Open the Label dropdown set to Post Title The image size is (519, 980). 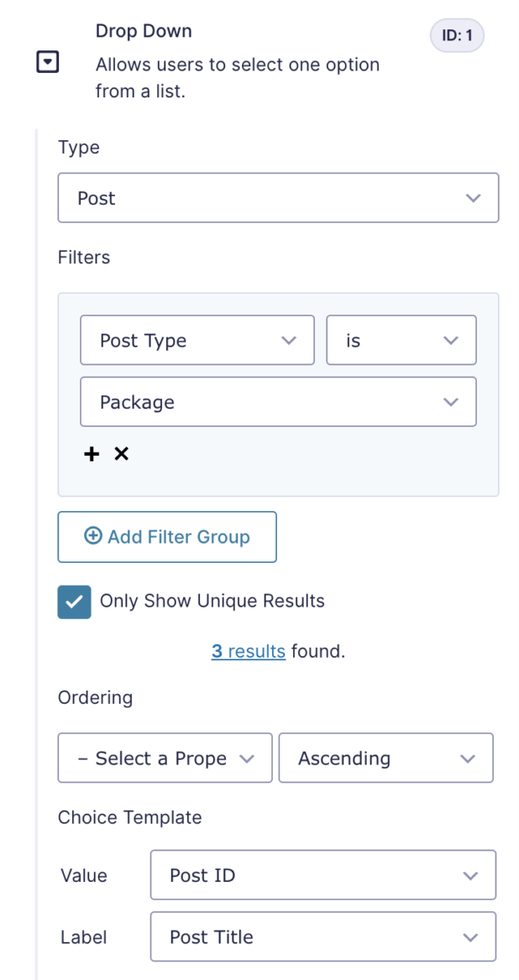click(322, 936)
